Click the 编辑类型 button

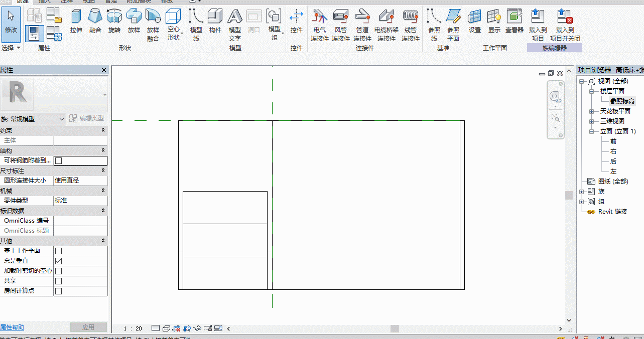pos(87,118)
